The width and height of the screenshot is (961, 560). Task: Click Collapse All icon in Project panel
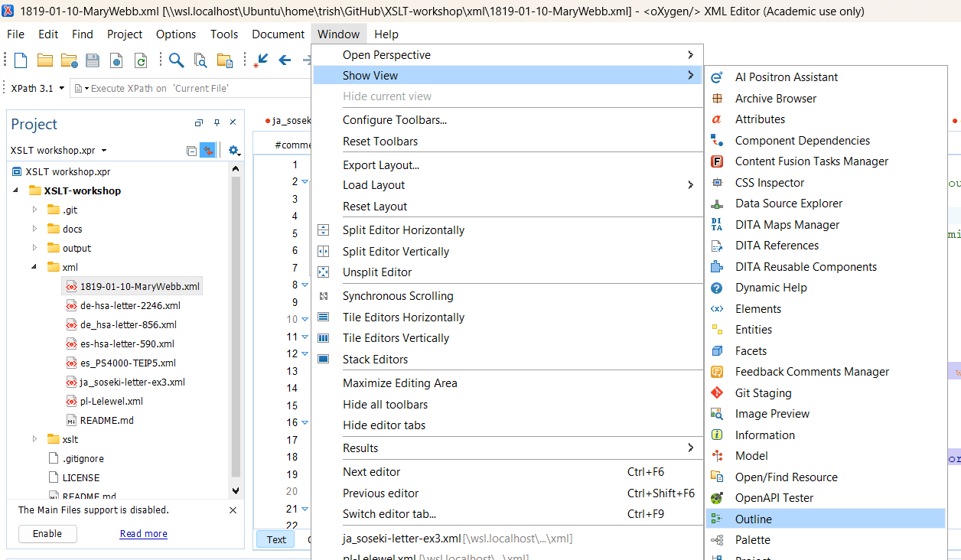191,151
